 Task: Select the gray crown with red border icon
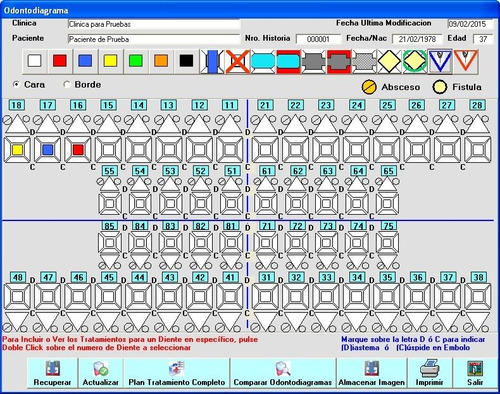point(339,61)
